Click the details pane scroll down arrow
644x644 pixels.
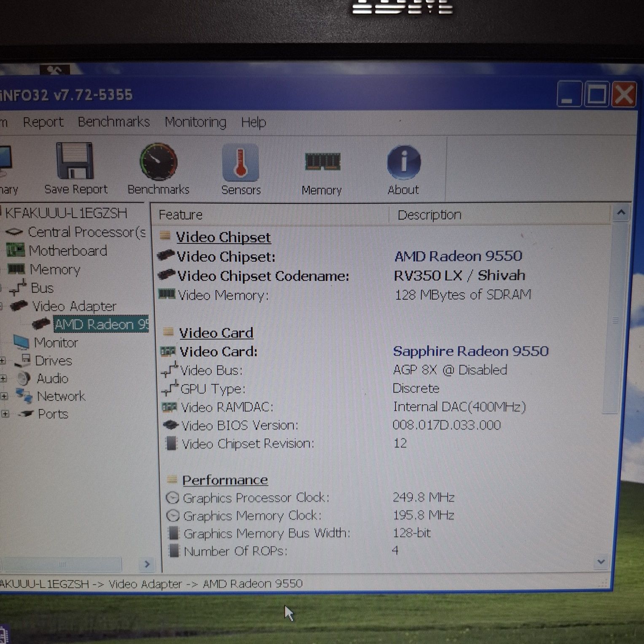601,562
